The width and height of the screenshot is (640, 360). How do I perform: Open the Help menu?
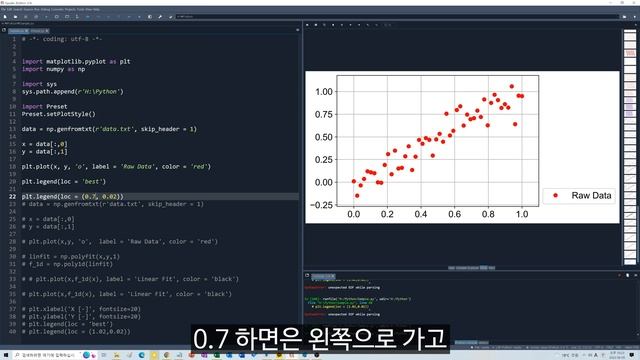coord(97,9)
